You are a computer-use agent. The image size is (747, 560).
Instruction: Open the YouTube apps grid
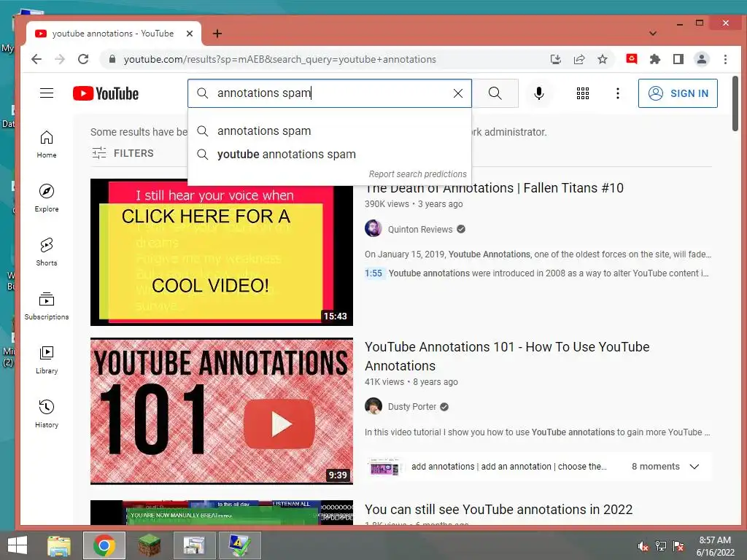click(583, 93)
